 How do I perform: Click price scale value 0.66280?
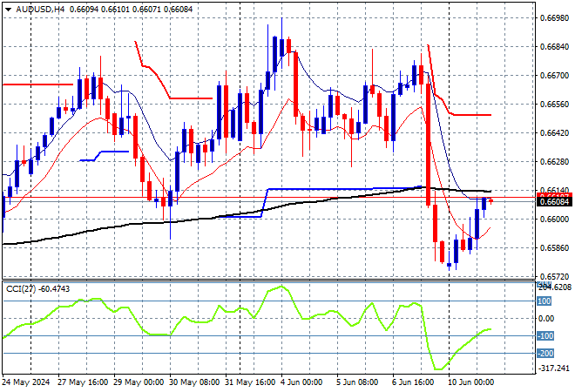pyautogui.click(x=554, y=162)
